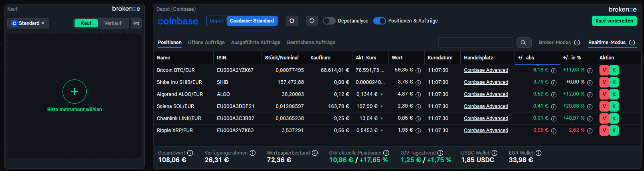Screen dimensions: 644x171
Task: Switch to Broker-Modus
Action: pyautogui.click(x=555, y=43)
